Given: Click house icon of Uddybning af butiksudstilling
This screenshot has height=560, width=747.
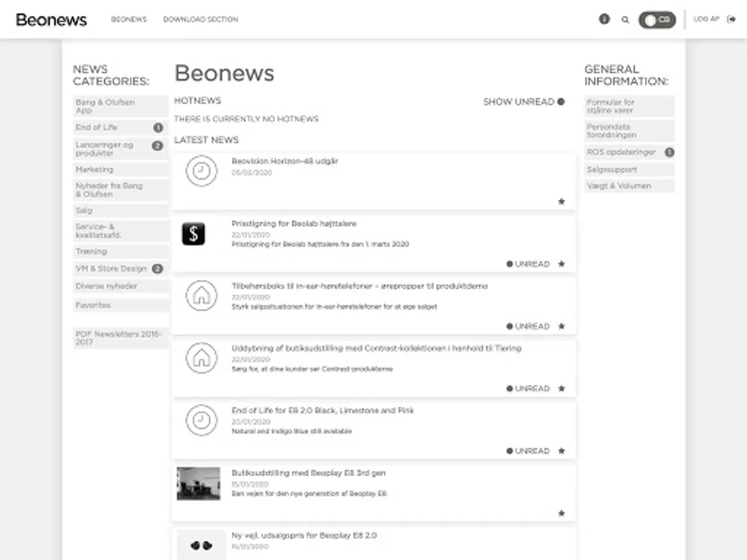Looking at the screenshot, I should [202, 358].
